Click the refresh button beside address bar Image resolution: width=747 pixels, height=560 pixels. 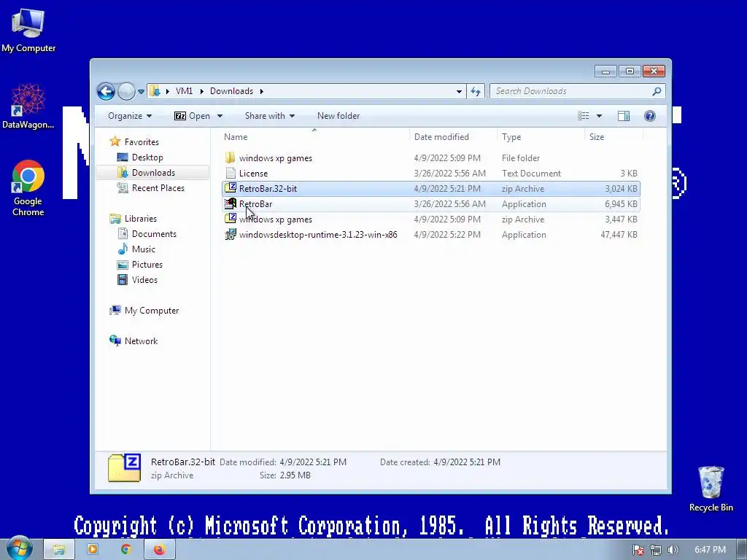(x=476, y=91)
